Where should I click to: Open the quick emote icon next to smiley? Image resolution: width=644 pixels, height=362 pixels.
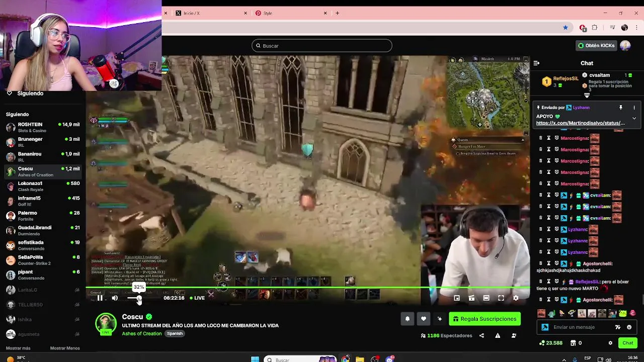point(618,327)
